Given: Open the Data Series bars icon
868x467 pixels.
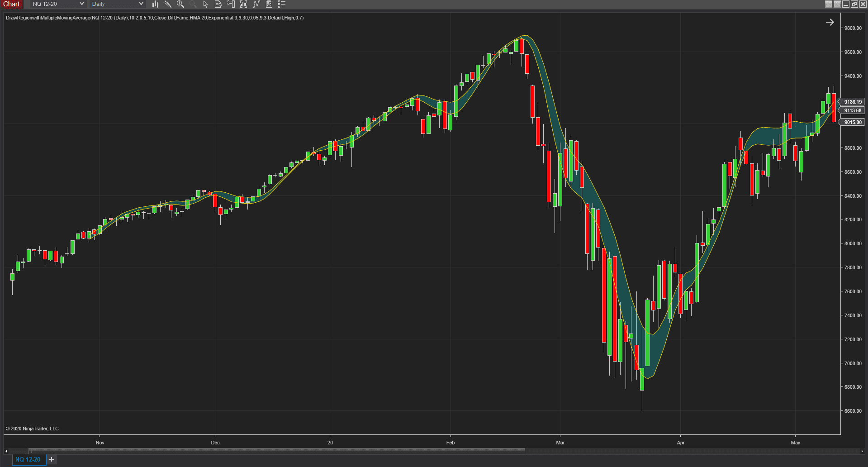Looking at the screenshot, I should click(x=155, y=4).
